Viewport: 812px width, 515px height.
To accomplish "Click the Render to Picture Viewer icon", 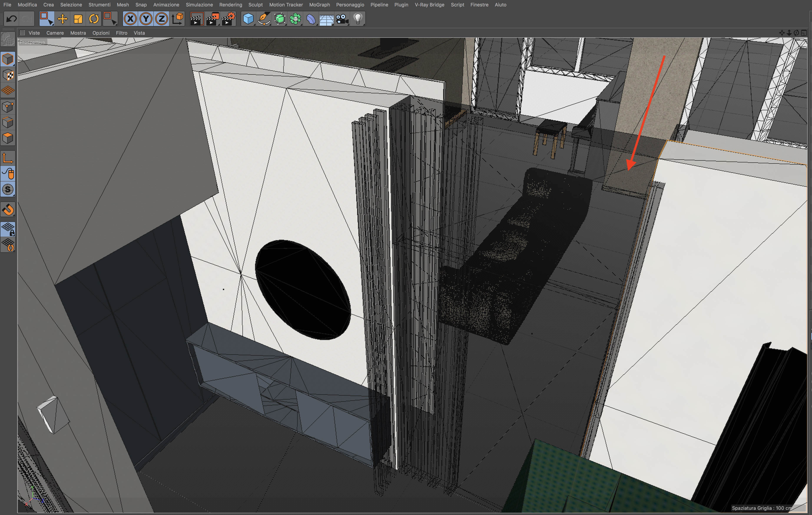I will point(212,19).
